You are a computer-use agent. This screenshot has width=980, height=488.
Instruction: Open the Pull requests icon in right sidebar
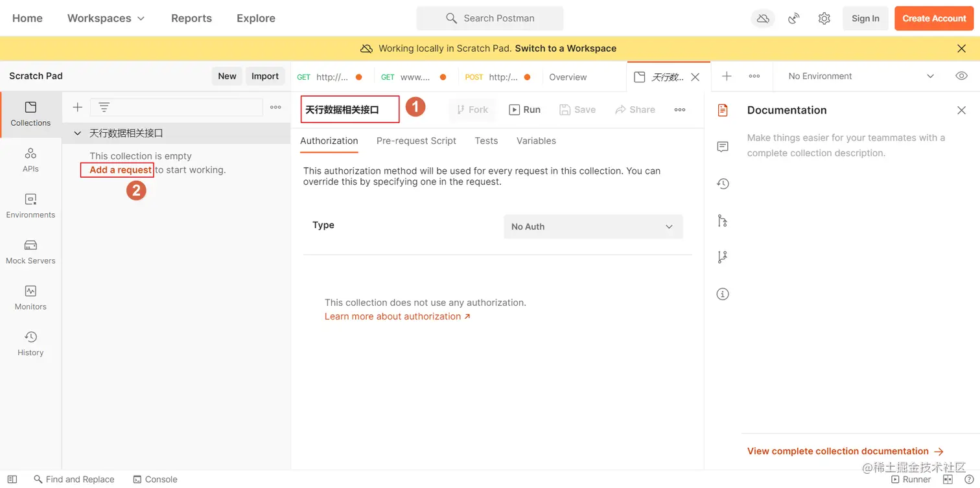723,221
